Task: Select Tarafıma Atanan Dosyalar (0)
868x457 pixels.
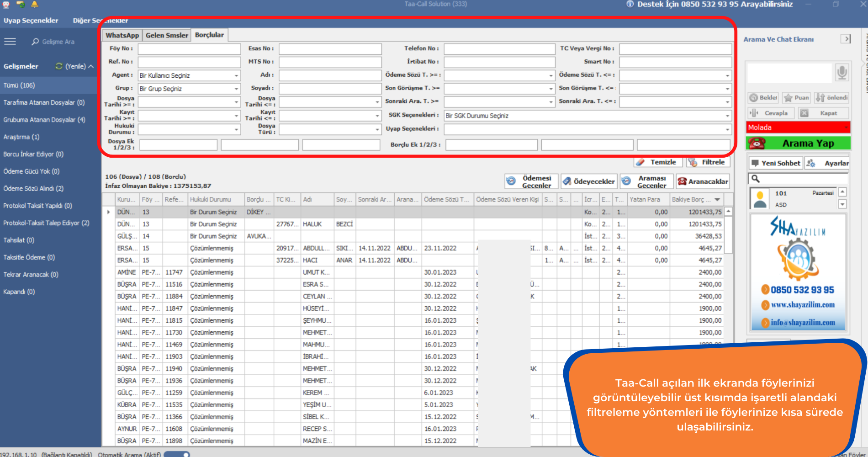Action: click(44, 103)
